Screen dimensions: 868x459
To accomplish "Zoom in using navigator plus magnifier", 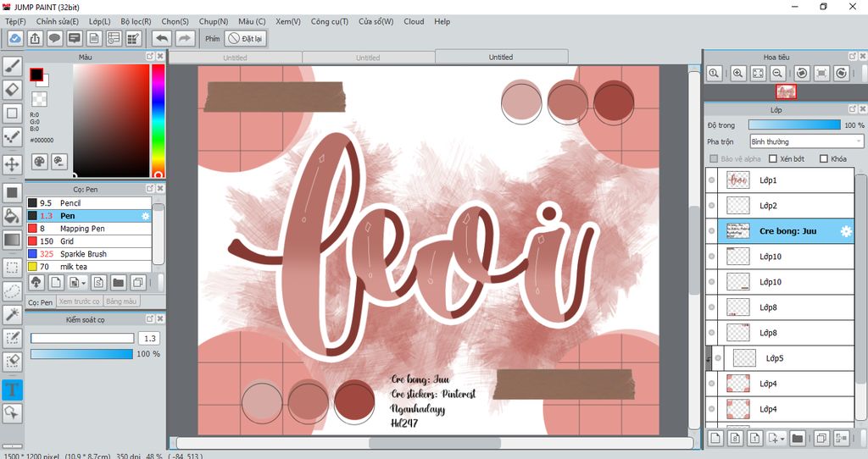I will click(738, 73).
